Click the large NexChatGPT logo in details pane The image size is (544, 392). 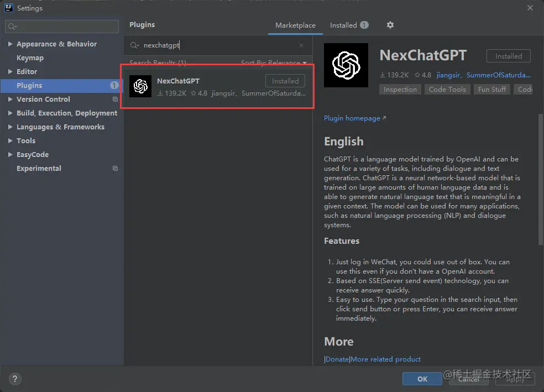pos(346,65)
